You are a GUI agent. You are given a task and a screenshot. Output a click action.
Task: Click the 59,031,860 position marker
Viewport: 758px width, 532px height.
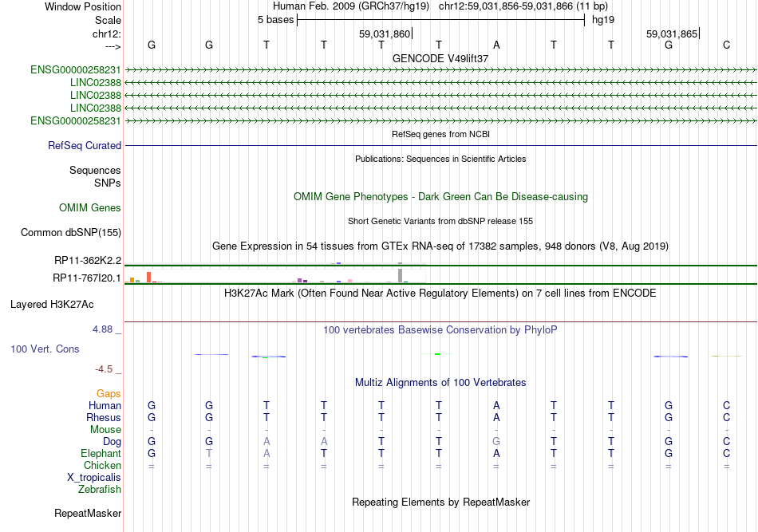click(385, 33)
